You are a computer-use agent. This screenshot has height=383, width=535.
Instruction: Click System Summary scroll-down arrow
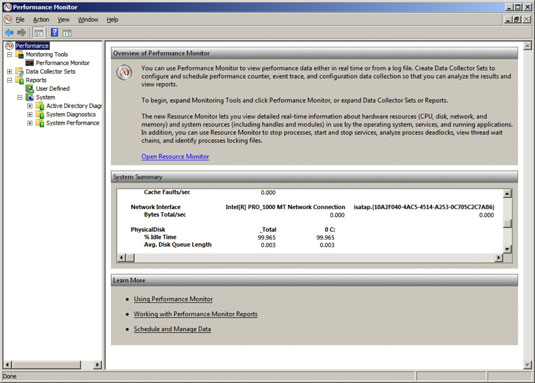coord(507,249)
